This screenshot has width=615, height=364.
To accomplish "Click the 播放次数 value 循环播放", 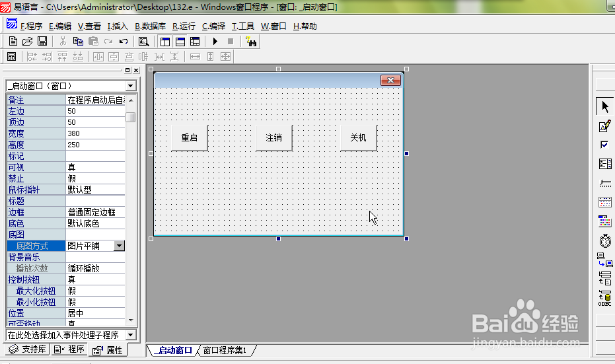I will (x=95, y=268).
